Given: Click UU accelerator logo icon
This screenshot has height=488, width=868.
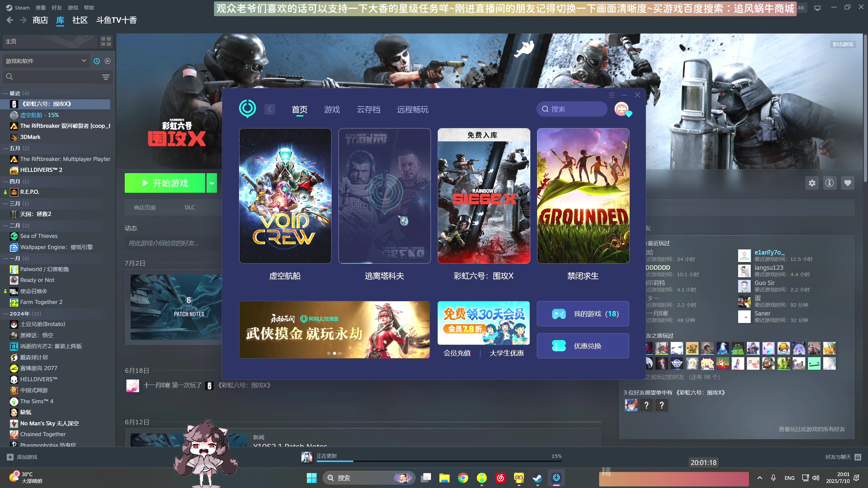Looking at the screenshot, I should pyautogui.click(x=248, y=109).
